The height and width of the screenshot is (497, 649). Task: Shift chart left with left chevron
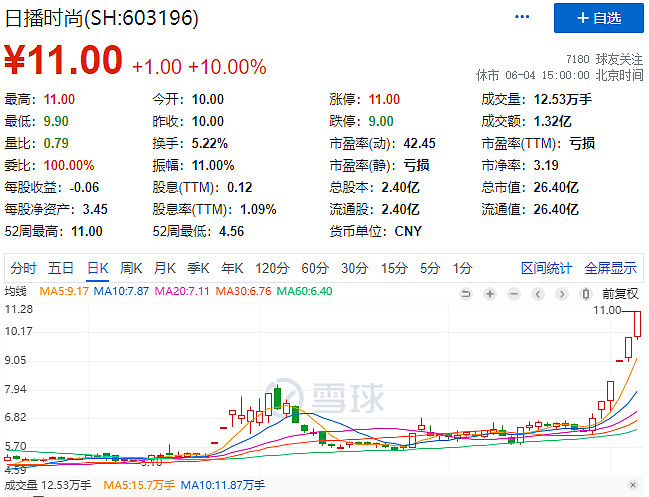[538, 294]
